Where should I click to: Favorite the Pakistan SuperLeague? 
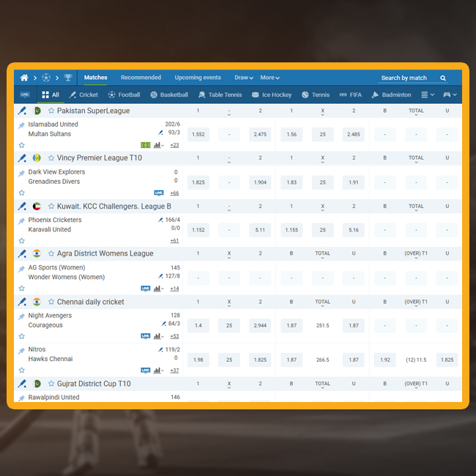coord(51,111)
